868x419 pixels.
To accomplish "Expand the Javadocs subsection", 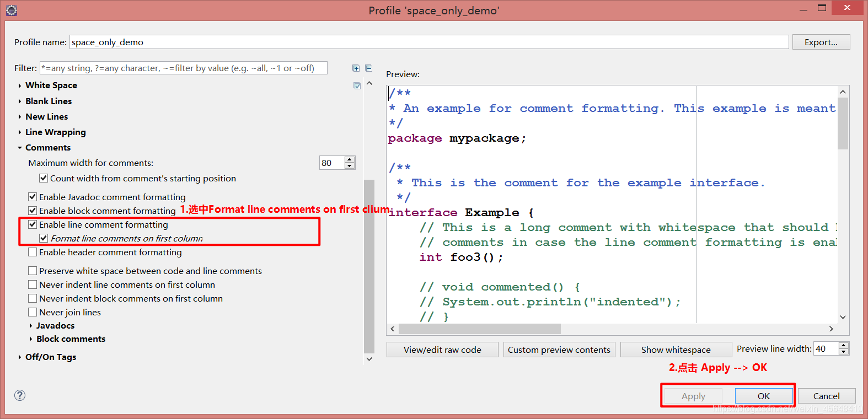I will 31,326.
